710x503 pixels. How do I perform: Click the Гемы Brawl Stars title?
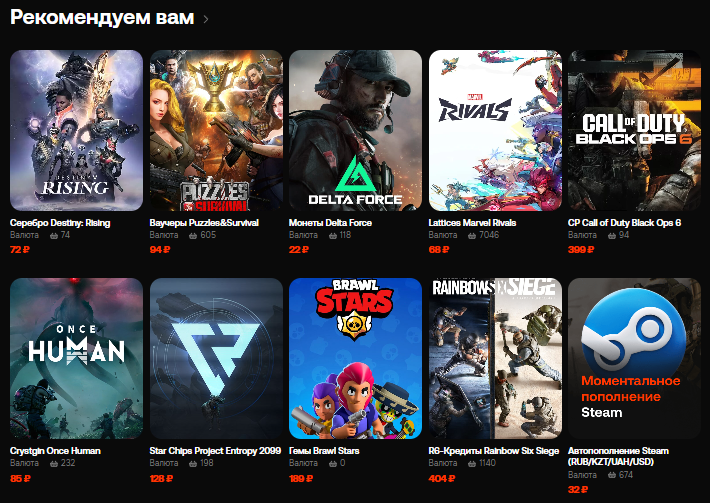(324, 451)
